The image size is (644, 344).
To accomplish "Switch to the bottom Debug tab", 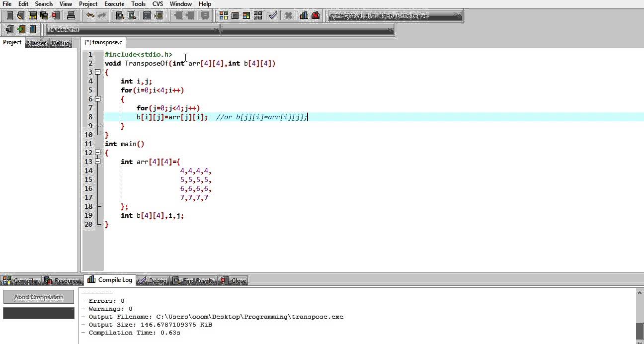I will point(153,281).
